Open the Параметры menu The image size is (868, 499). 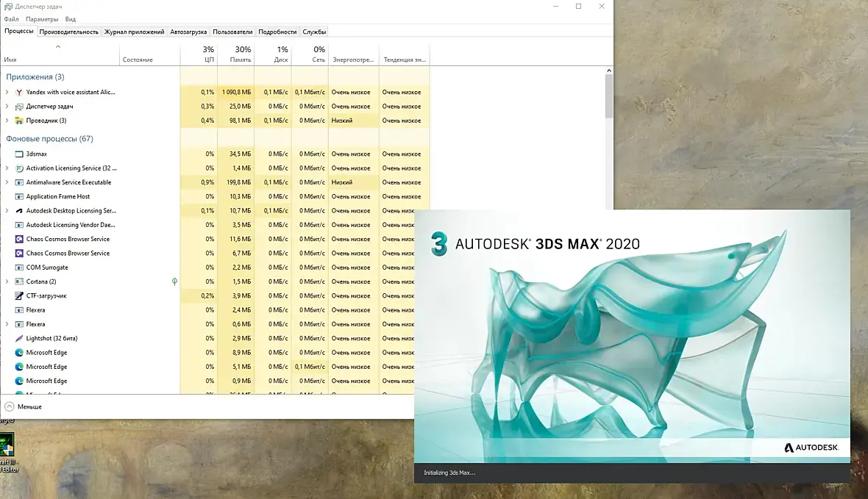42,19
